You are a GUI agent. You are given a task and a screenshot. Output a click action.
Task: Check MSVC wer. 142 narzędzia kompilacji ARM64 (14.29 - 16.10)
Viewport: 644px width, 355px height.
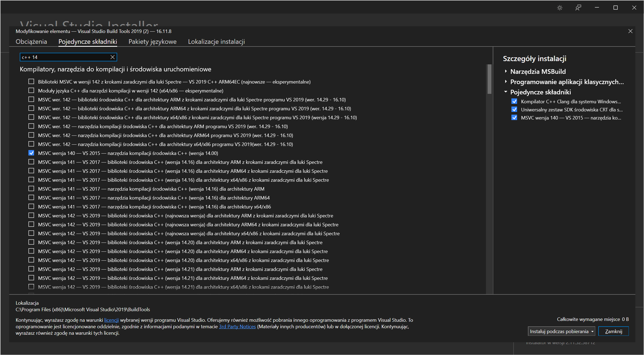pos(31,135)
